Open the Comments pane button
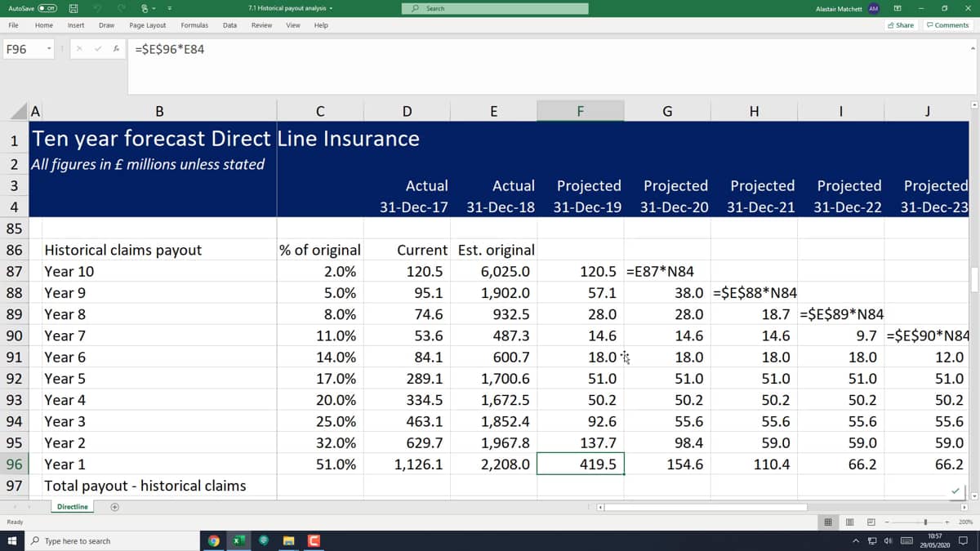Image resolution: width=980 pixels, height=551 pixels. point(948,25)
